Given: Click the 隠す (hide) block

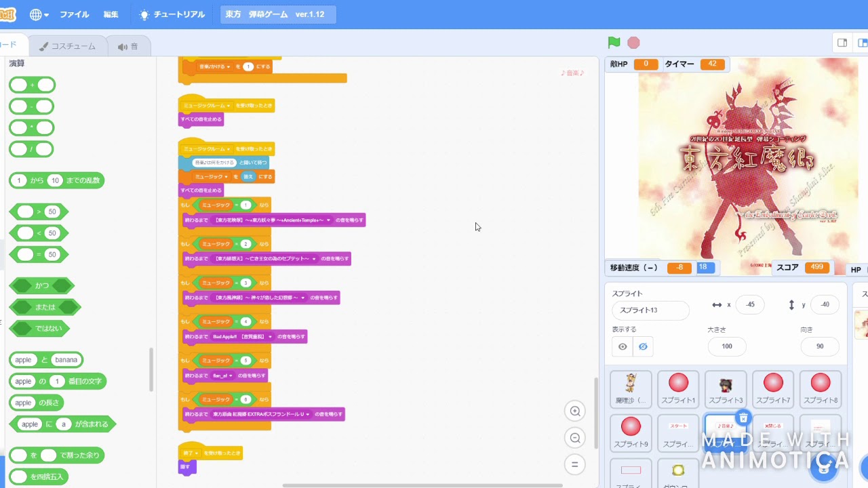Looking at the screenshot, I should 187,466.
